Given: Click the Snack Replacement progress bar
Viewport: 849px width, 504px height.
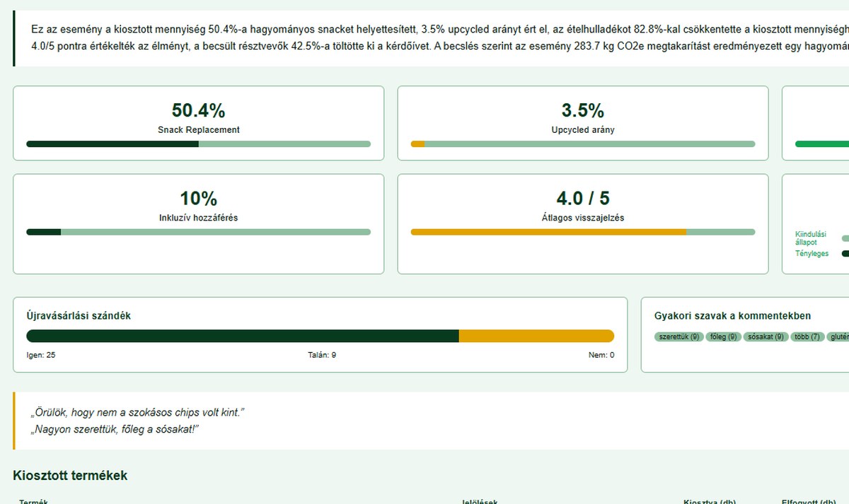Looking at the screenshot, I should tap(198, 144).
